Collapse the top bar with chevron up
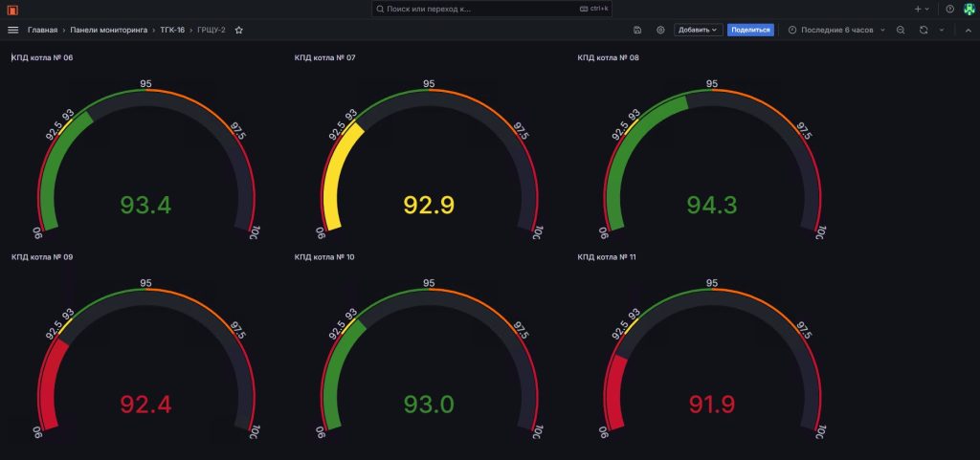Image resolution: width=980 pixels, height=460 pixels. click(x=969, y=30)
